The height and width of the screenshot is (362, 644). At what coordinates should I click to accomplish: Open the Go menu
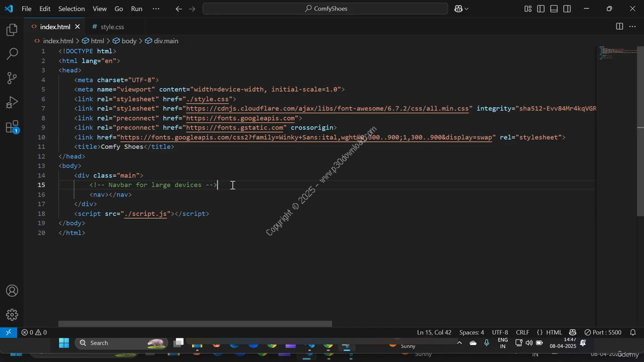[x=119, y=9]
